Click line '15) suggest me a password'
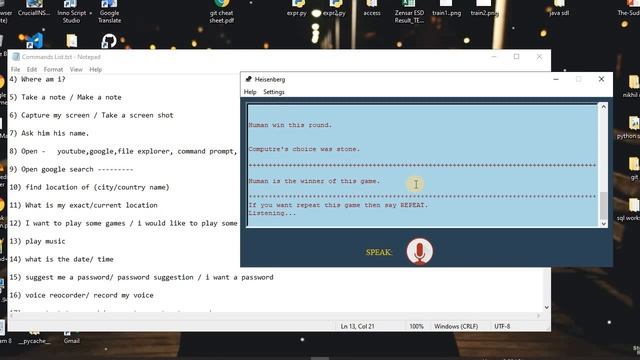 point(141,277)
